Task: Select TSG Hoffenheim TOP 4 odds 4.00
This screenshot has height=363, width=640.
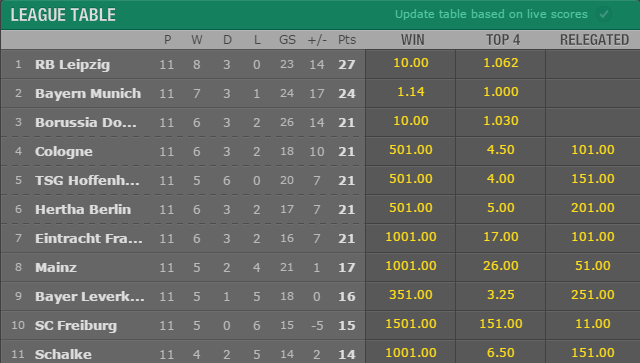Action: (x=500, y=179)
